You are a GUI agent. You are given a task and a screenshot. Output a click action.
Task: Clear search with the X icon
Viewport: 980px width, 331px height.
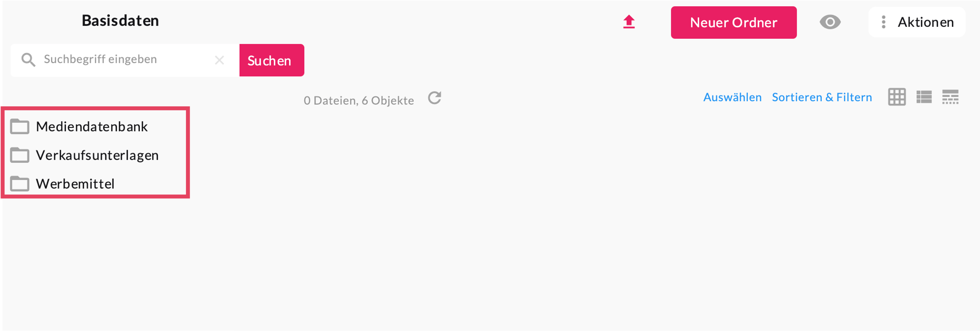point(219,60)
